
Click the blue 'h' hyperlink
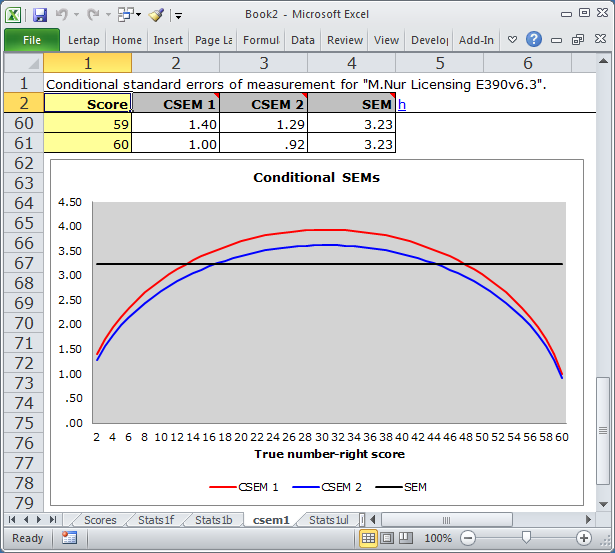click(x=402, y=104)
